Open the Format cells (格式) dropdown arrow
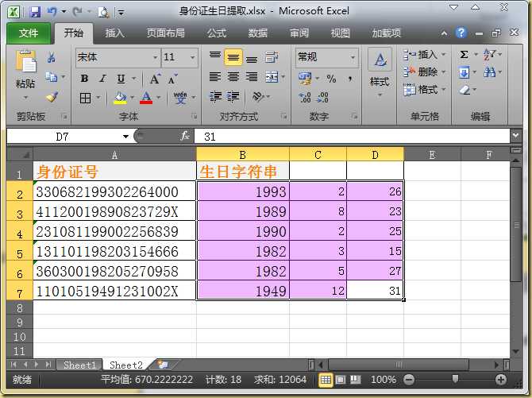The height and width of the screenshot is (398, 532). (443, 90)
